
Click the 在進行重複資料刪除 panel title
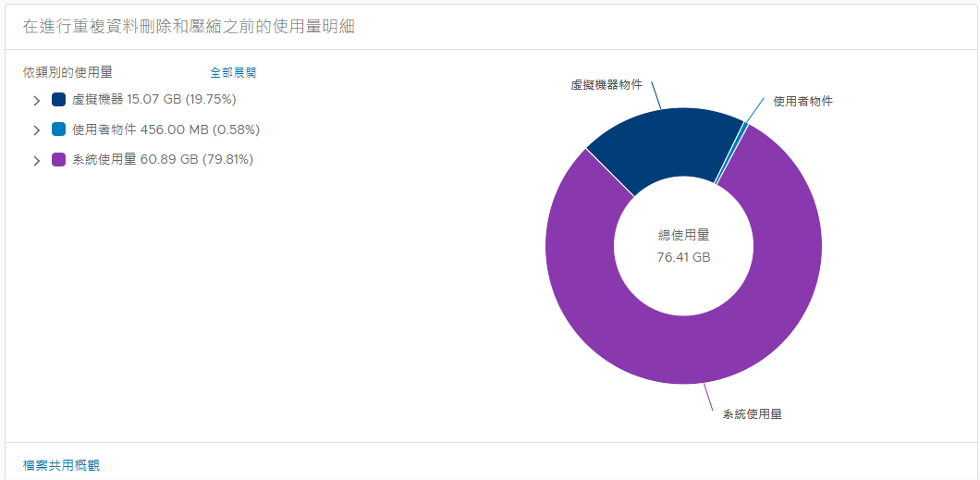tap(190, 27)
